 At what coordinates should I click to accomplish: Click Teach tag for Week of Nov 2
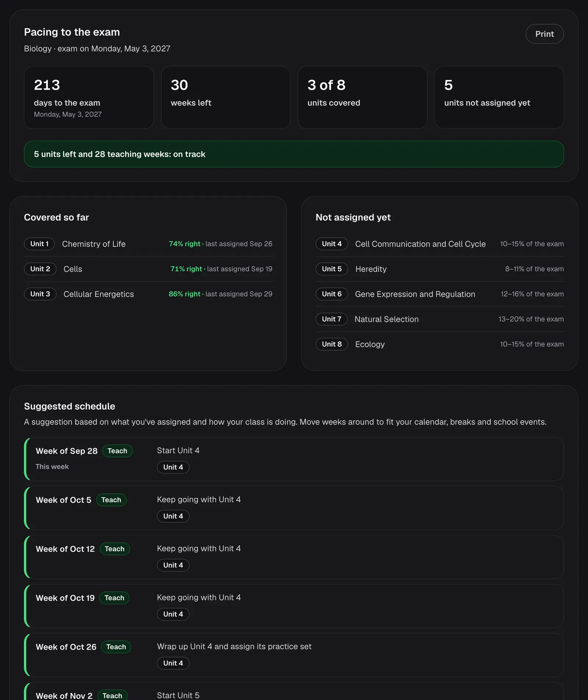(x=112, y=695)
